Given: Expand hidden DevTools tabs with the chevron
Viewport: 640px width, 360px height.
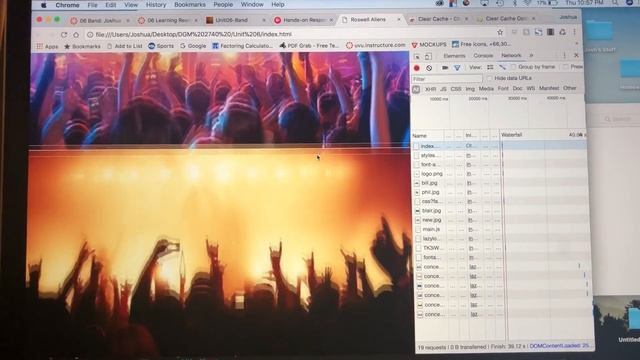Looking at the screenshot, I should (x=531, y=56).
